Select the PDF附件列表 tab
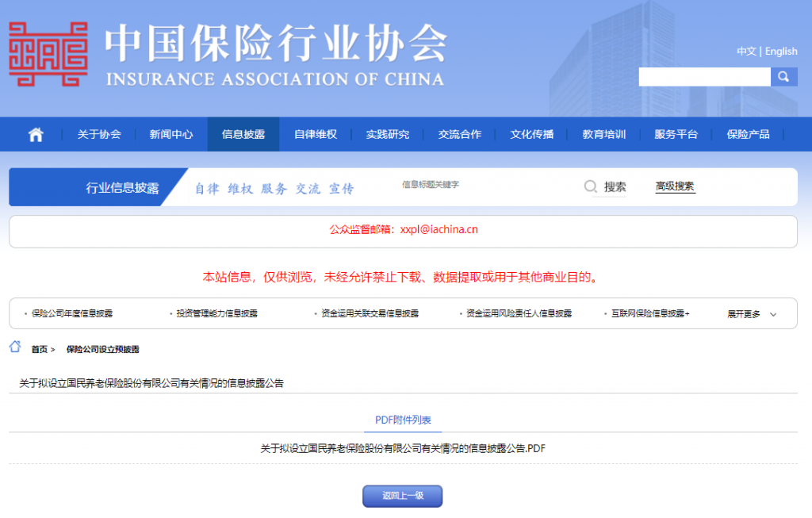This screenshot has width=812, height=518. pos(403,420)
